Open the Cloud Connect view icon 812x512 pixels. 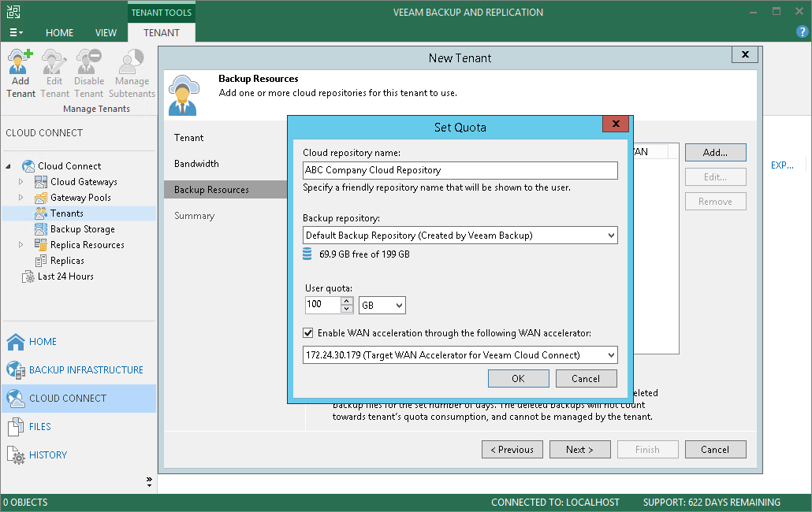point(16,399)
